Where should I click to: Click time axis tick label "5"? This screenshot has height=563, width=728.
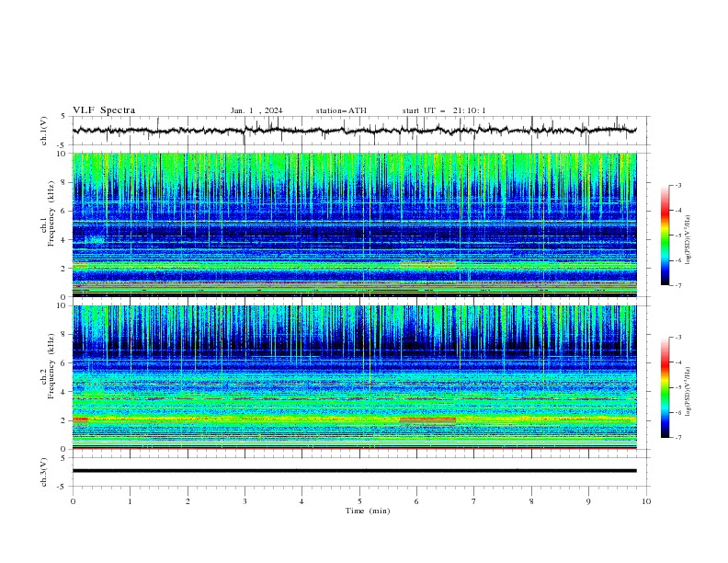[x=359, y=501]
